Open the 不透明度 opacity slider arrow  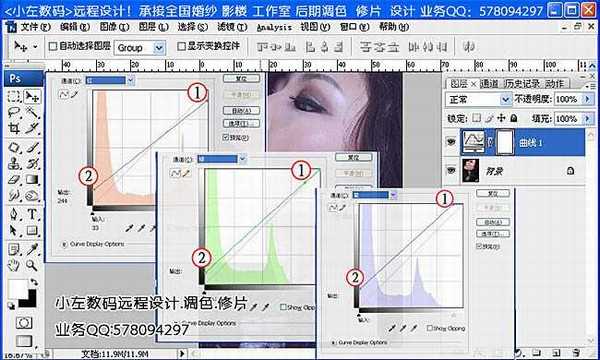point(588,99)
